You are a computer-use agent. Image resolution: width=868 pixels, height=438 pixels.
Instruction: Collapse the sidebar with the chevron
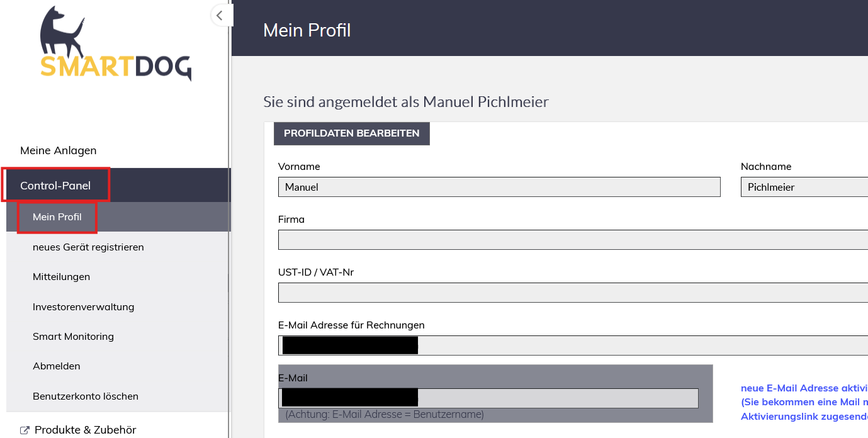click(219, 16)
